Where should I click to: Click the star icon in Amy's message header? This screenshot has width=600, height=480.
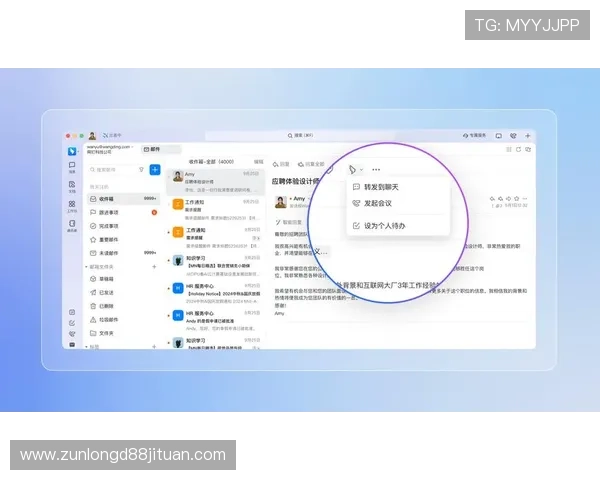coord(517,198)
